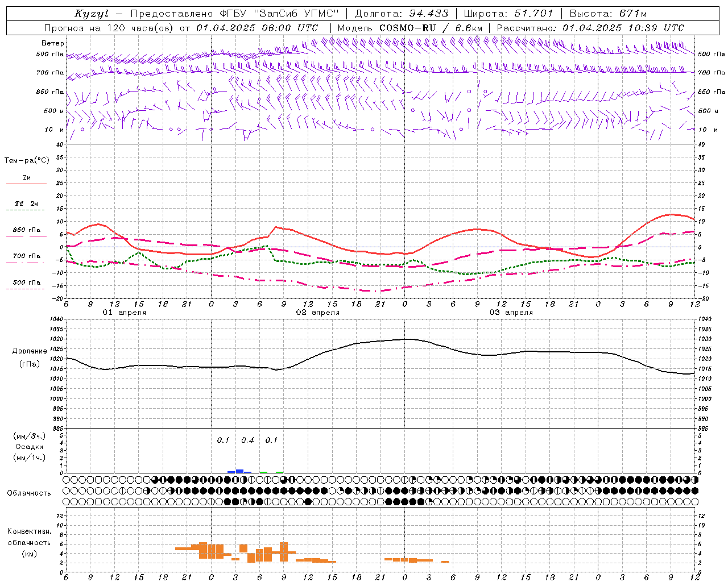728x582 pixels.
Task: Click the "(мм/3ч.)" precipitation unit label
Action: (30, 436)
